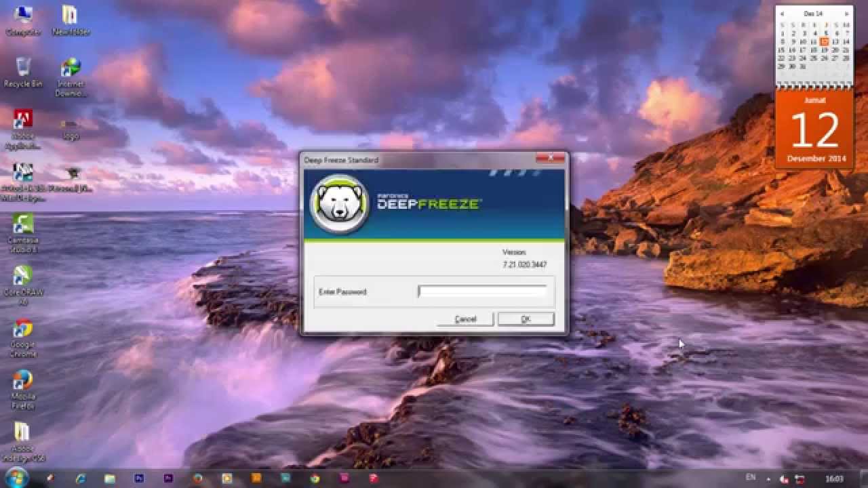Image resolution: width=868 pixels, height=488 pixels.
Task: Open File Explorer folder in taskbar
Action: [x=111, y=479]
